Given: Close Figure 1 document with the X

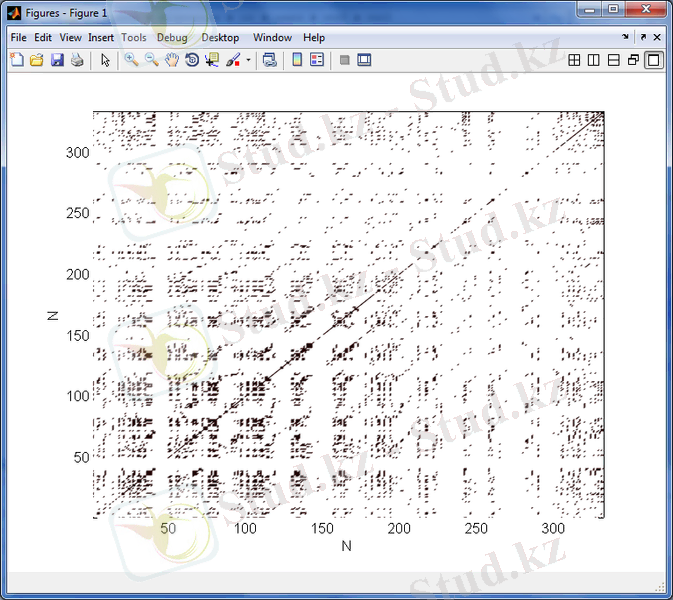Looking at the screenshot, I should (x=657, y=37).
